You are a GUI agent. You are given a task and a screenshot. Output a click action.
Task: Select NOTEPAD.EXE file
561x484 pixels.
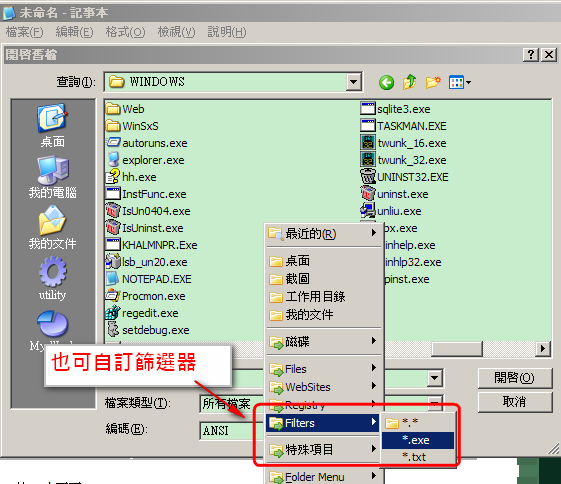pyautogui.click(x=149, y=279)
